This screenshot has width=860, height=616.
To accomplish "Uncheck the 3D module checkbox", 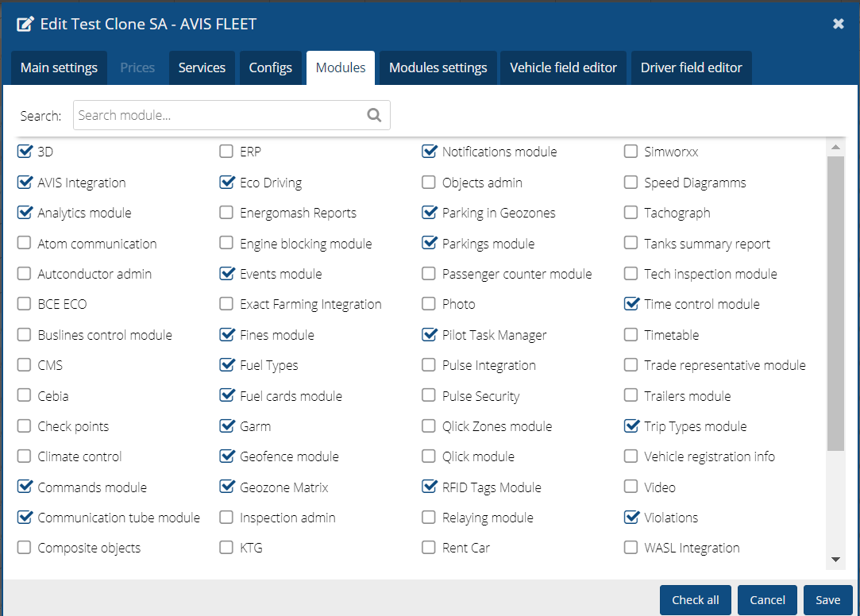I will tap(25, 152).
